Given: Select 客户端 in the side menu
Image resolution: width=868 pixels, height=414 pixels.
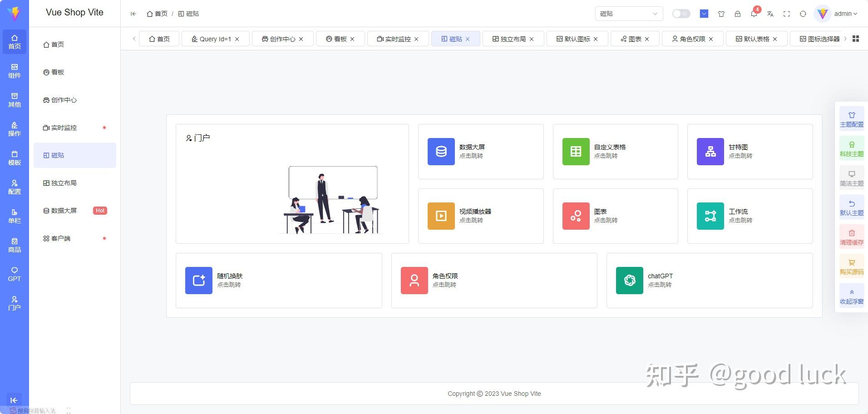Looking at the screenshot, I should (75, 238).
